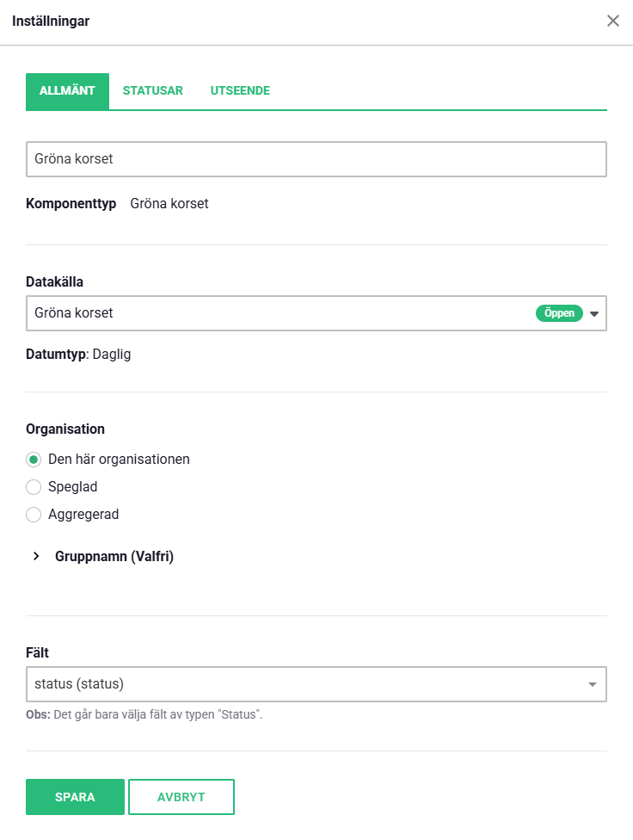Select the Aggregerad radio button
The width and height of the screenshot is (633, 840).
(x=34, y=515)
